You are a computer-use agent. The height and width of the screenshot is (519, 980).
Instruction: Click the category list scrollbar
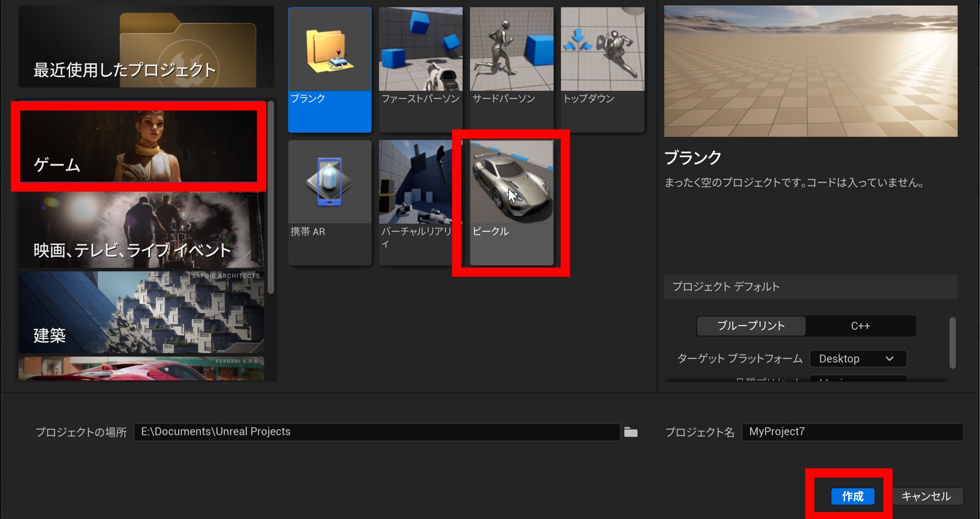pos(271,197)
